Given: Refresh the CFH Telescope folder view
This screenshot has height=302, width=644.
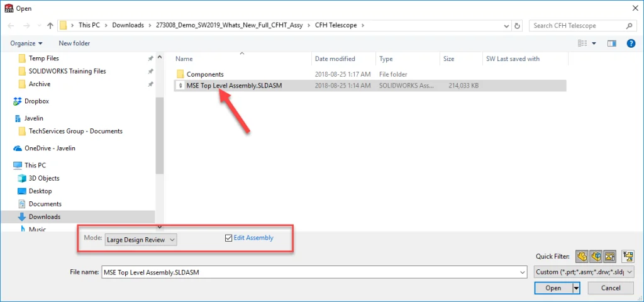Looking at the screenshot, I should [517, 25].
